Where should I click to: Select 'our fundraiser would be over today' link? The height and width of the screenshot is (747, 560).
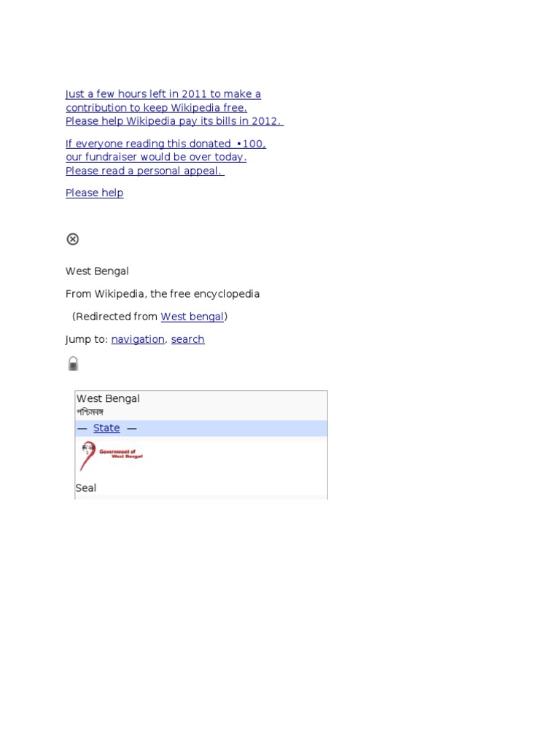156,157
